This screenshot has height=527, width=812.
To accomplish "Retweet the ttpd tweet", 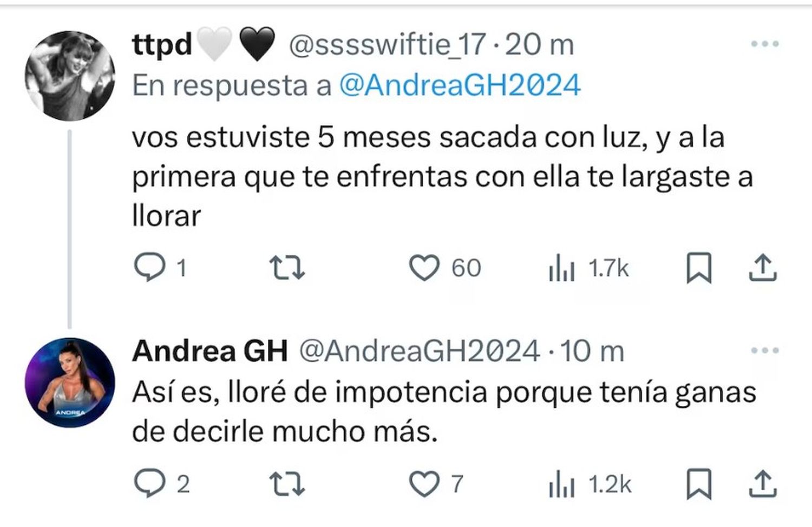I will click(x=287, y=268).
